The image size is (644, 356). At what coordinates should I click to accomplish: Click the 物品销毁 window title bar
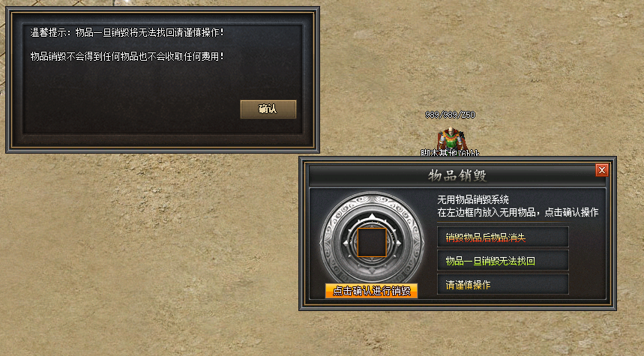[x=457, y=175]
